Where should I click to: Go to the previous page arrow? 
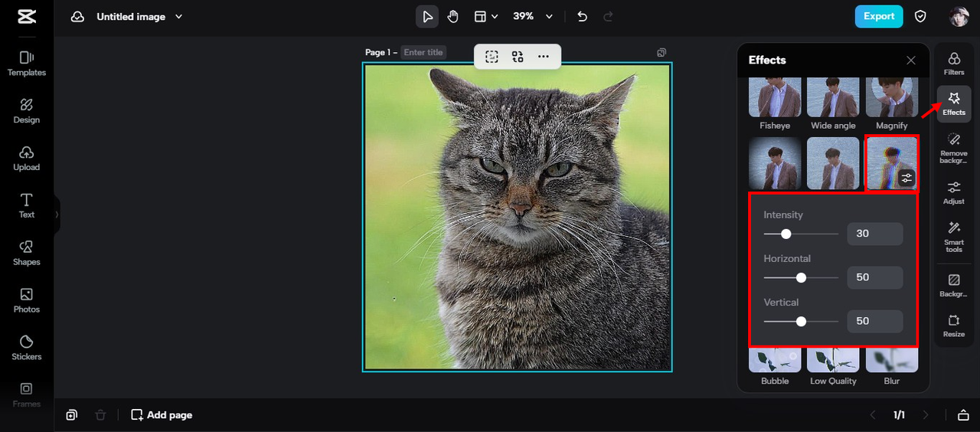click(x=873, y=415)
